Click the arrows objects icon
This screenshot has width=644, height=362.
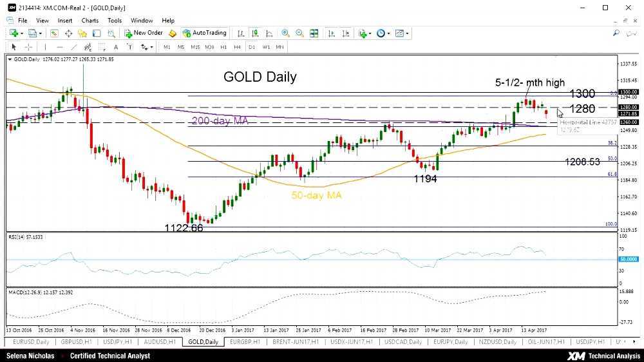(x=144, y=47)
